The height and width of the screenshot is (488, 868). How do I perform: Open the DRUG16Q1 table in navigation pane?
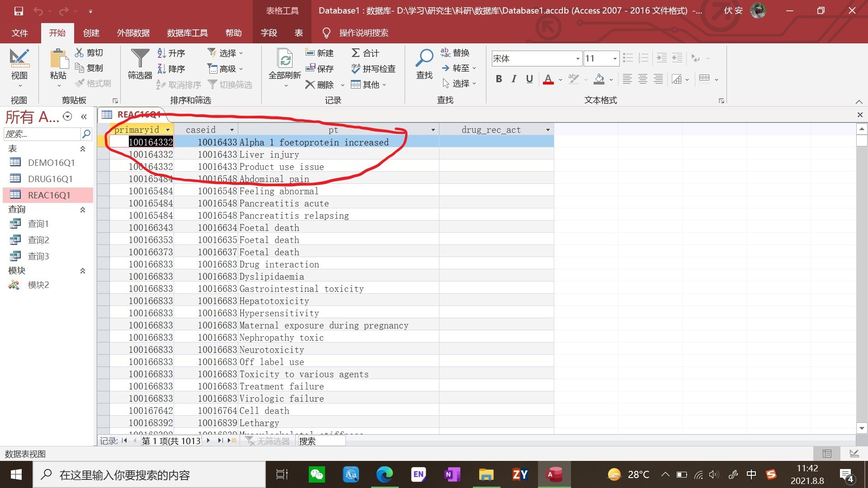coord(50,179)
